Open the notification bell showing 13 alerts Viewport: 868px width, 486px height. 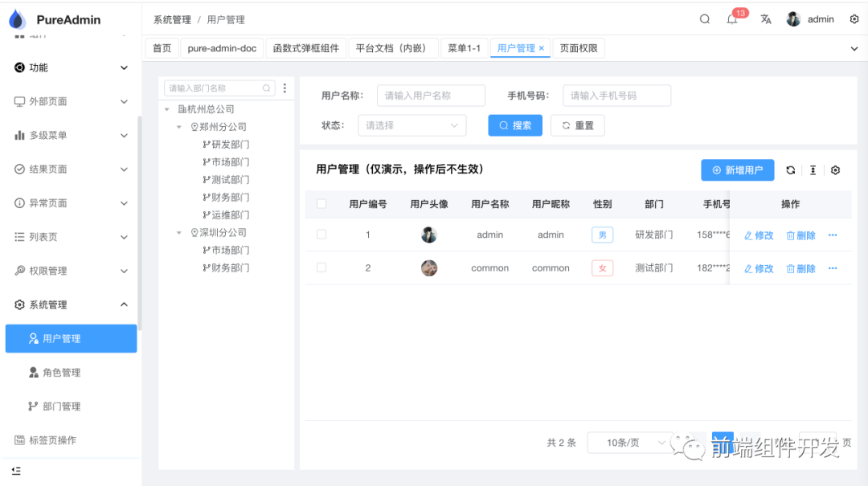tap(732, 18)
